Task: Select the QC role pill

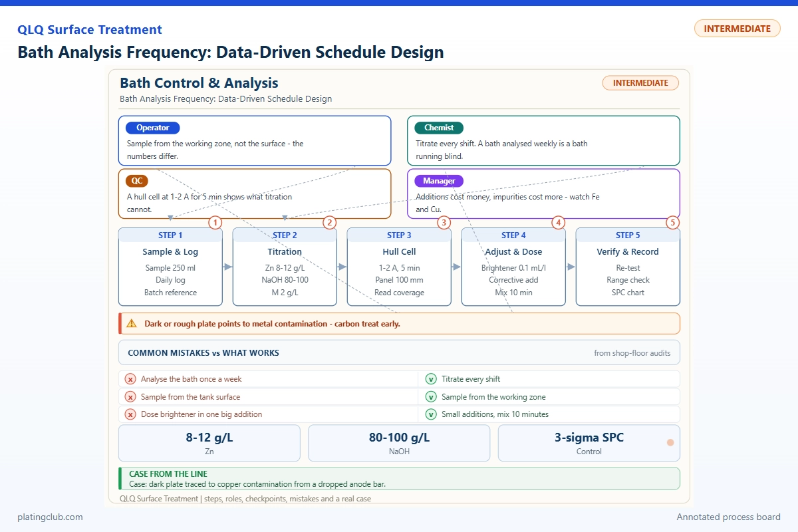Action: point(136,181)
